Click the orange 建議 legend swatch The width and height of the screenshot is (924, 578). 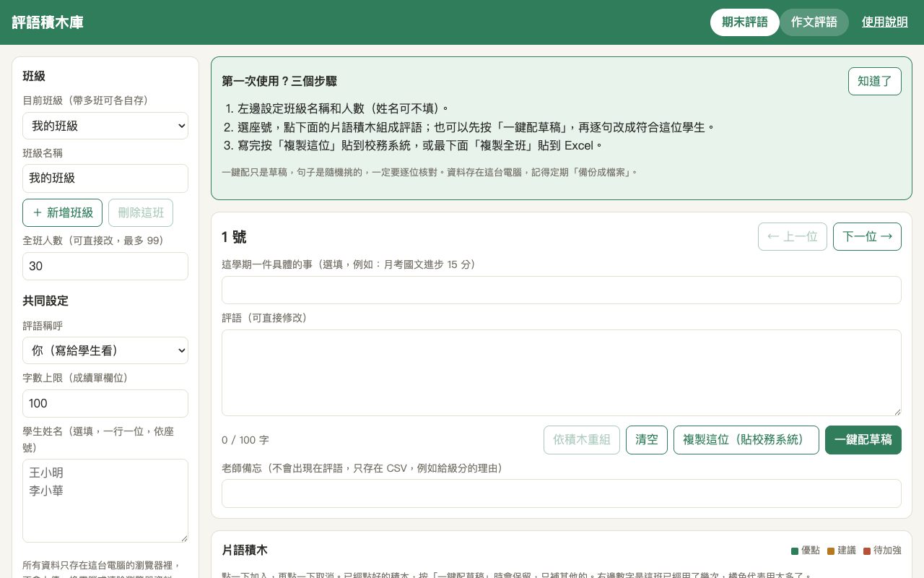(x=831, y=551)
